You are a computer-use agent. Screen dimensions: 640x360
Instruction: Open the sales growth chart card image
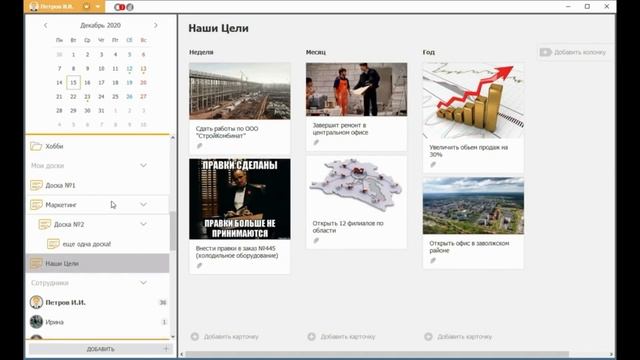473,100
